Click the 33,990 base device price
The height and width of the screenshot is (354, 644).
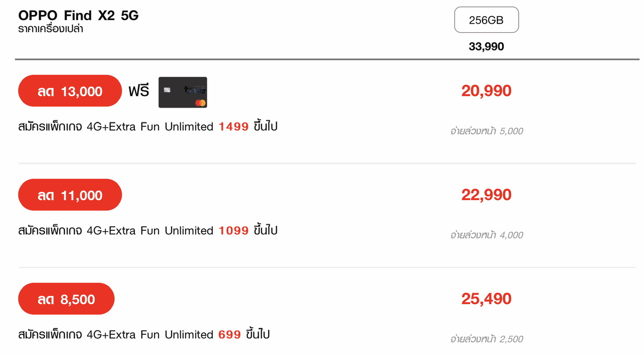(486, 47)
